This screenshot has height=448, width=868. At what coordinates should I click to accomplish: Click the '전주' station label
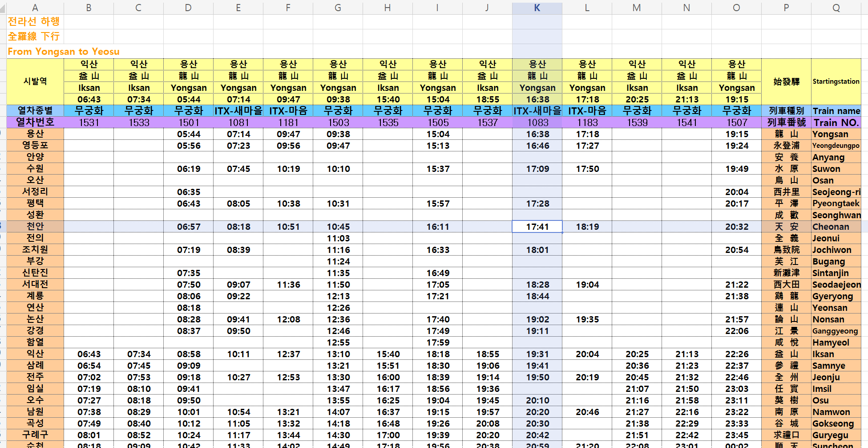[x=35, y=377]
